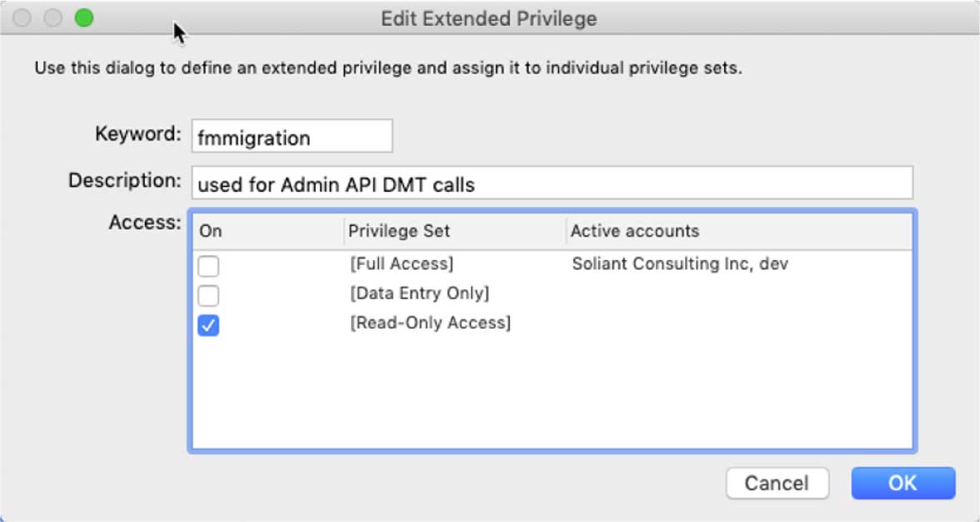
Task: Confirm the dialog with OK
Action: [x=902, y=483]
